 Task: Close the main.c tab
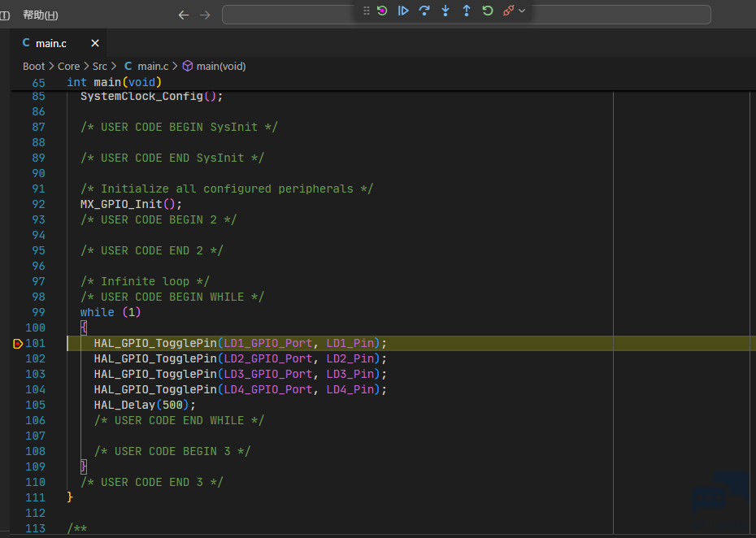pyautogui.click(x=95, y=43)
